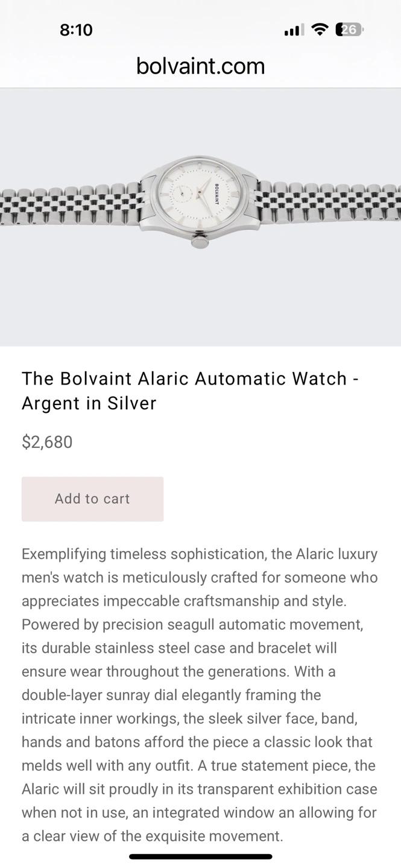Click empty gray area below the watch

[x=200, y=301]
